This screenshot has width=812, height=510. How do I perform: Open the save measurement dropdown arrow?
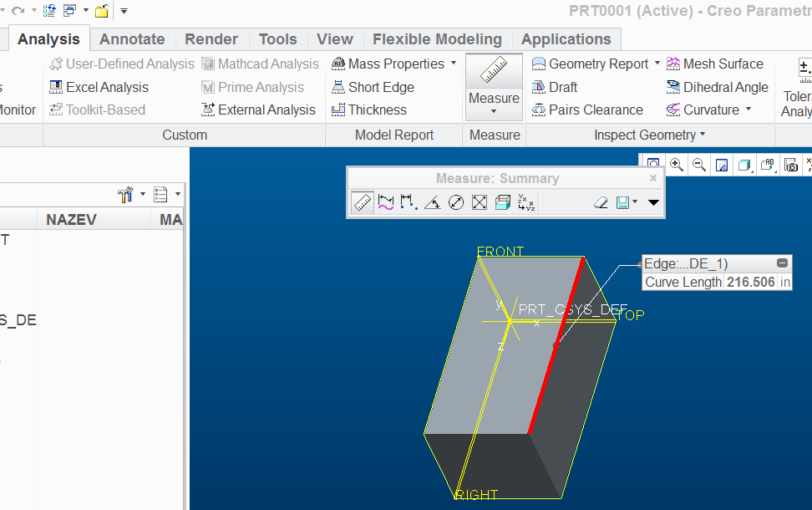click(635, 201)
